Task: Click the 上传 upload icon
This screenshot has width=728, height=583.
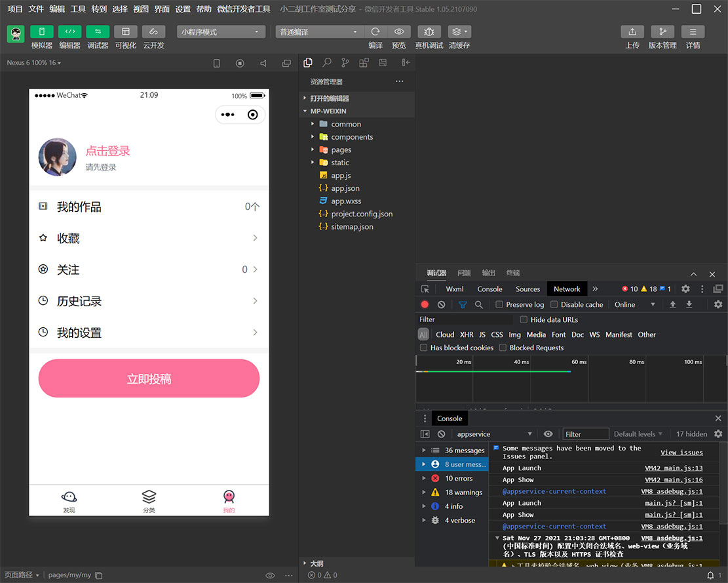Action: point(632,31)
